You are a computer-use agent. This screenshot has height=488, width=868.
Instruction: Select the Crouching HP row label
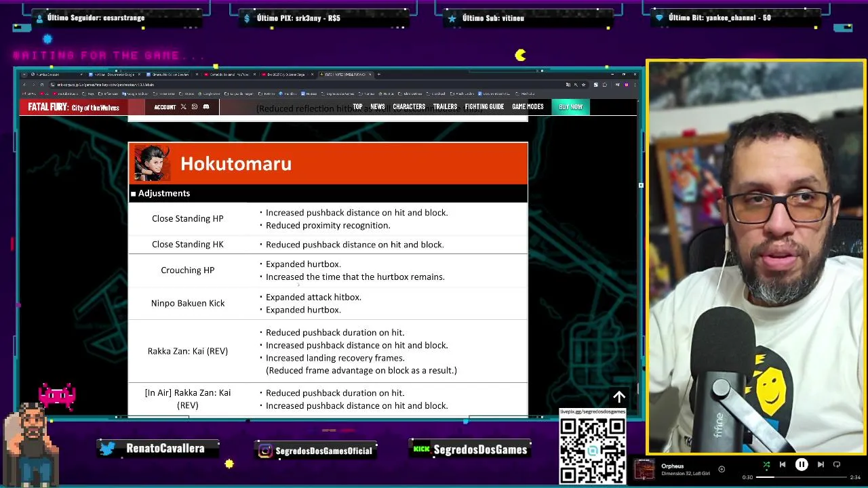pos(188,270)
